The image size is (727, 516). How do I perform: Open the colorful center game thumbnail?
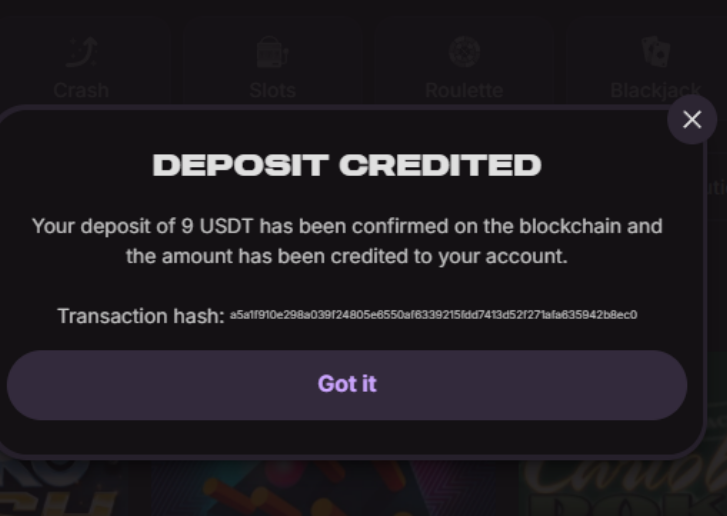pos(281,488)
